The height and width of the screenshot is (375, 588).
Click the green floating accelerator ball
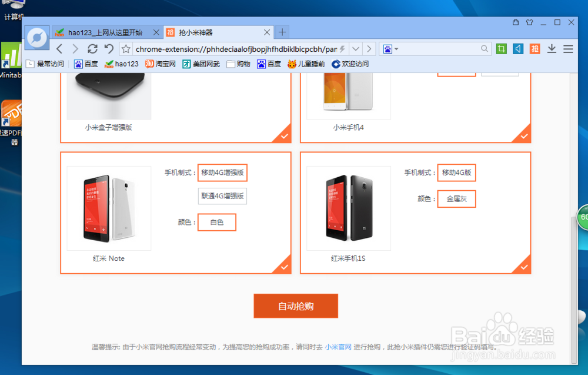pos(583,217)
